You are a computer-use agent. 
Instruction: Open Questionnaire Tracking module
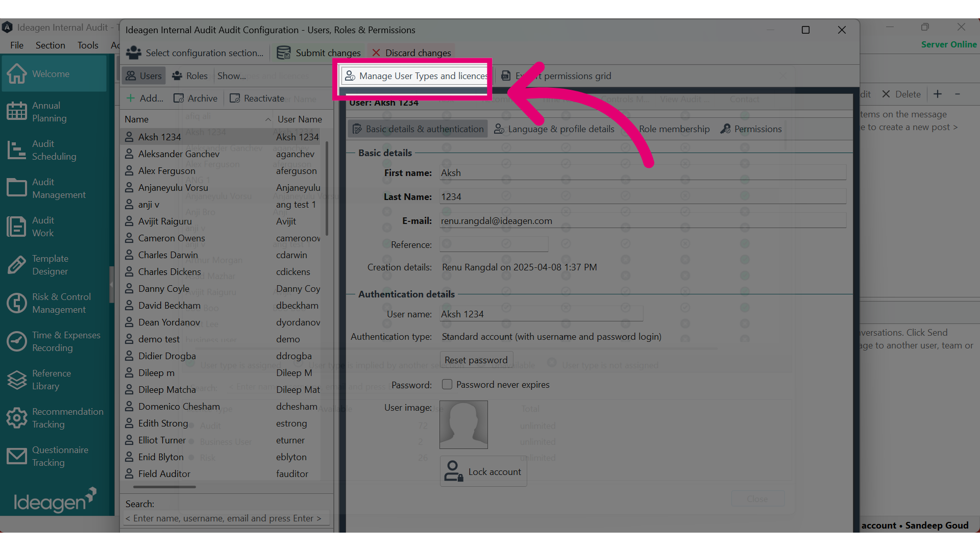coord(54,456)
